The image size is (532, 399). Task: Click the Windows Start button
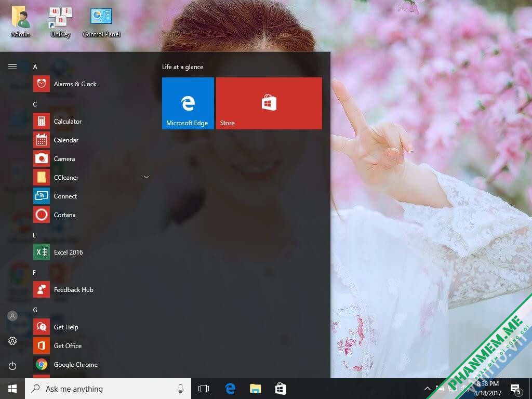point(12,389)
